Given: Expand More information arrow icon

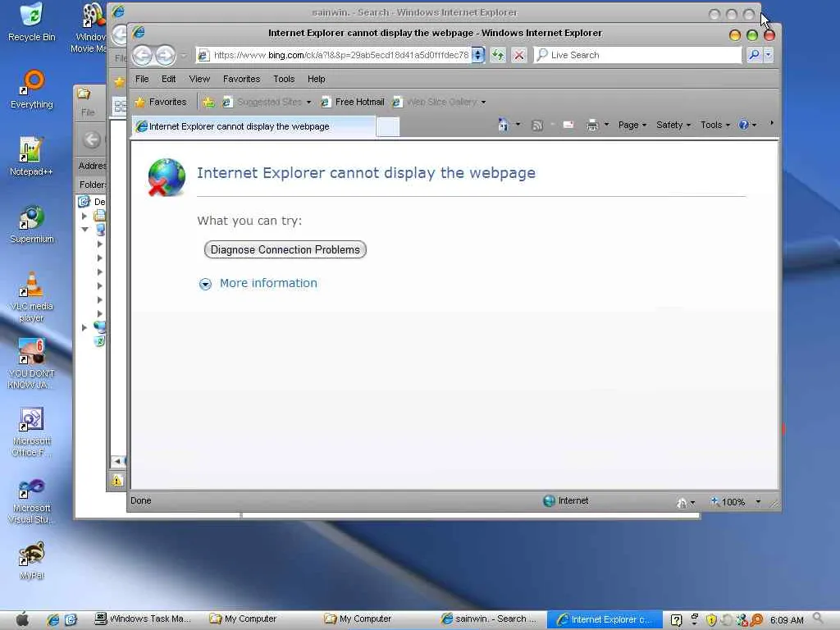Looking at the screenshot, I should click(x=205, y=284).
